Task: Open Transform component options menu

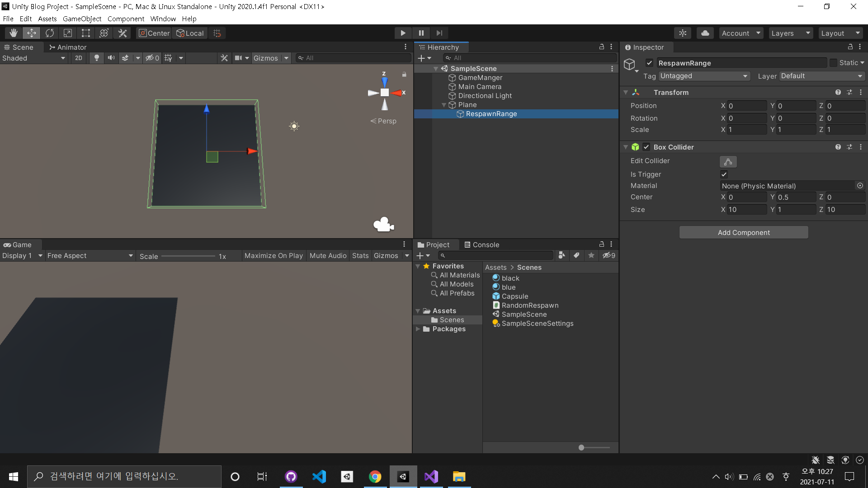Action: tap(860, 92)
